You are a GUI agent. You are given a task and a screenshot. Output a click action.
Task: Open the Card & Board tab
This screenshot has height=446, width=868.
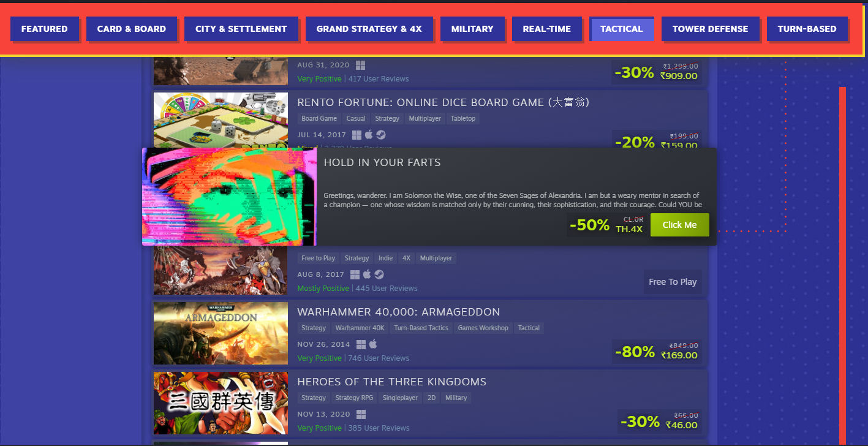click(x=131, y=29)
